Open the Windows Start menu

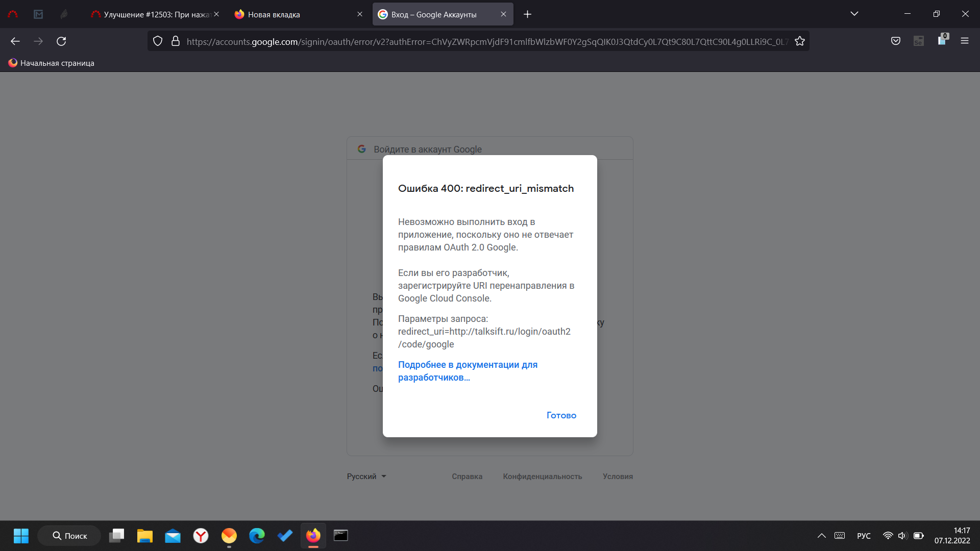[x=21, y=536]
